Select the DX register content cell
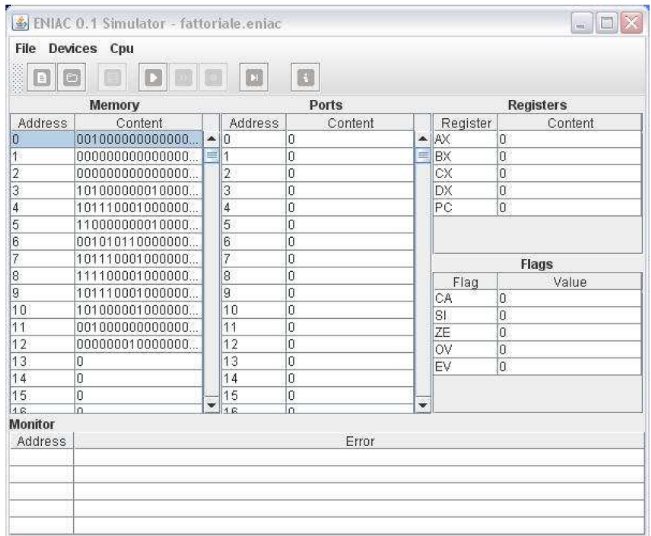Image resolution: width=651 pixels, height=536 pixels. 570,191
